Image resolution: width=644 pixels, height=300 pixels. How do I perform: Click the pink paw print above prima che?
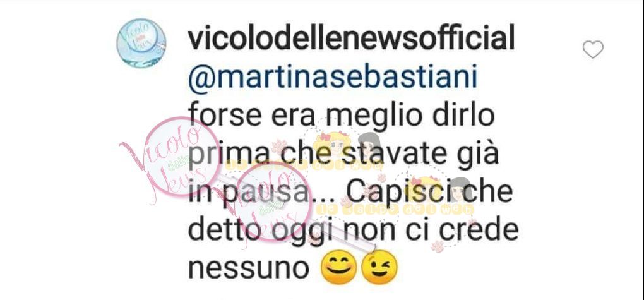280,147
